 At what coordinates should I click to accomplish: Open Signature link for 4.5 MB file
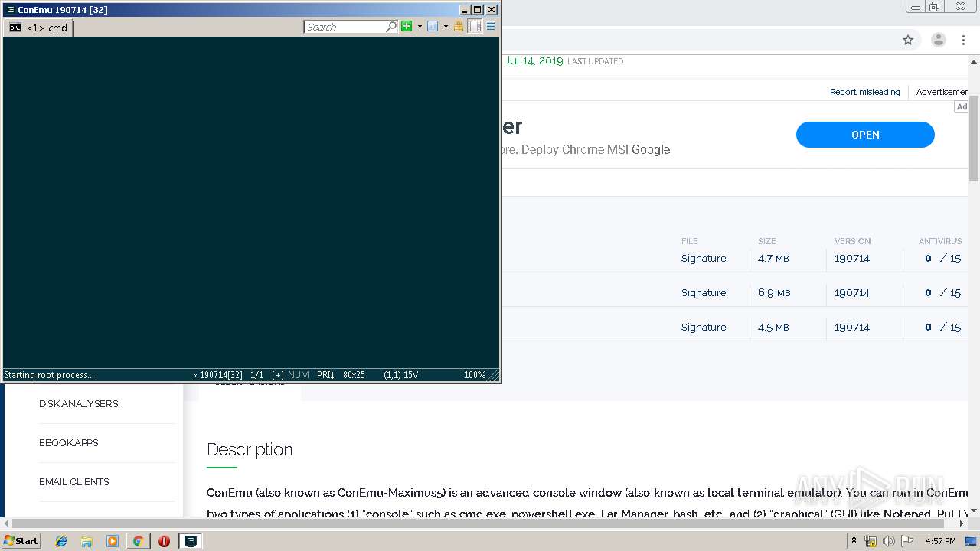[704, 328]
